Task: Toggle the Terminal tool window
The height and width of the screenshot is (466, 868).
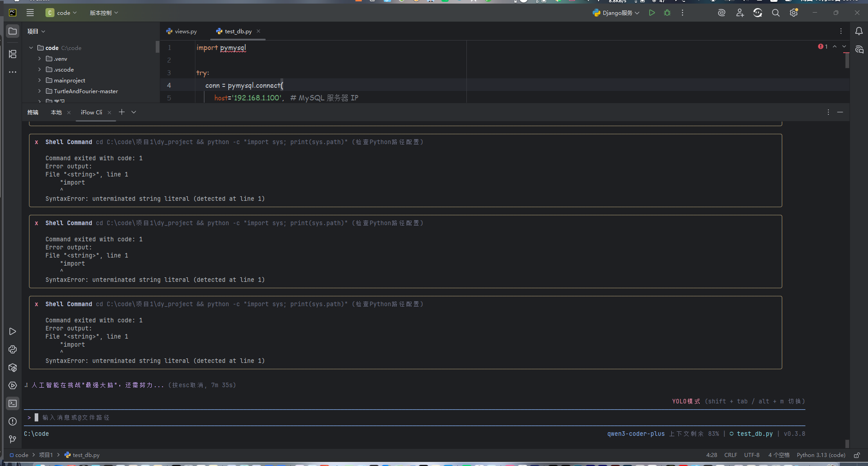Action: (13, 403)
